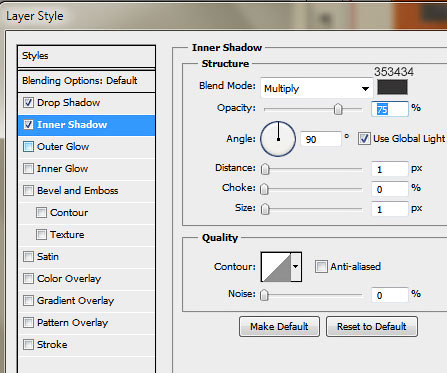
Task: Select the Inner Glow style label
Action: click(x=63, y=168)
